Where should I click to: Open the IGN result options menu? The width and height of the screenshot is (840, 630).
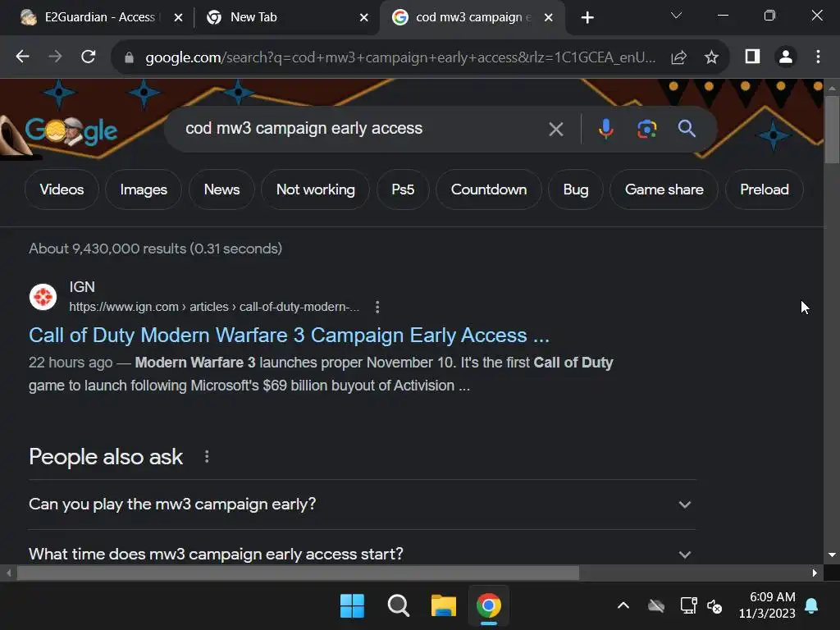(x=377, y=307)
